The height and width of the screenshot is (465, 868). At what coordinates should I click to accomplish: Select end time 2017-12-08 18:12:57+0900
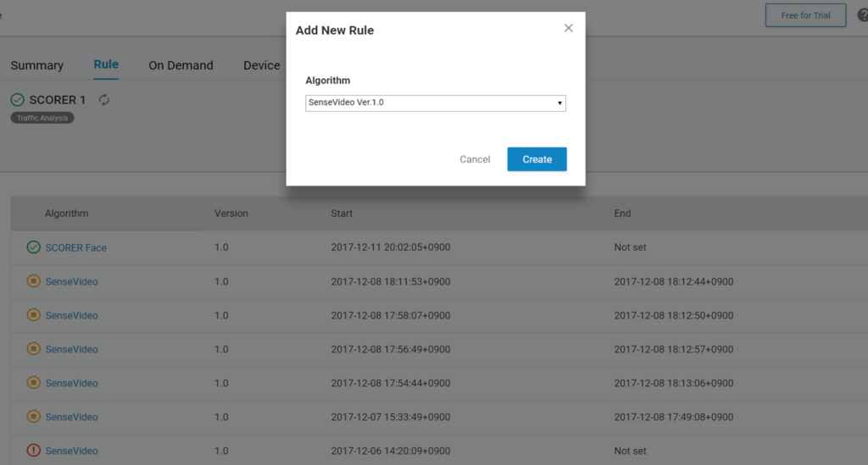[x=673, y=350]
